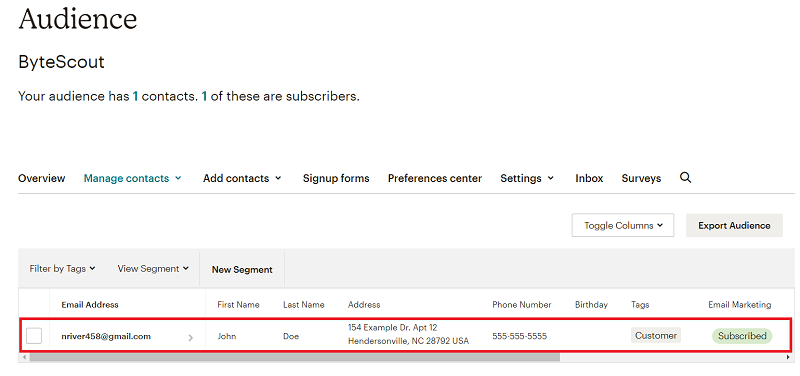Open the View Segment dropdown
Screen dimensions: 800x376
[153, 268]
